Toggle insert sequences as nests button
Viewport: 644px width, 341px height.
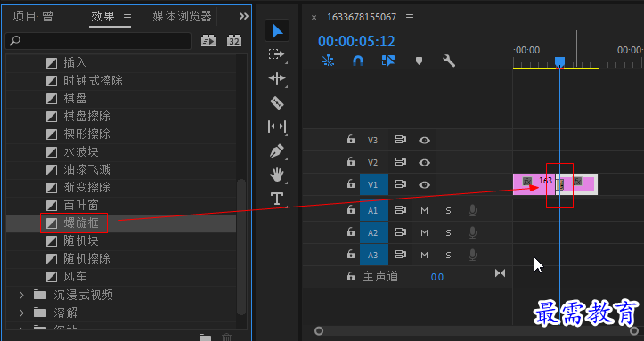click(x=328, y=61)
